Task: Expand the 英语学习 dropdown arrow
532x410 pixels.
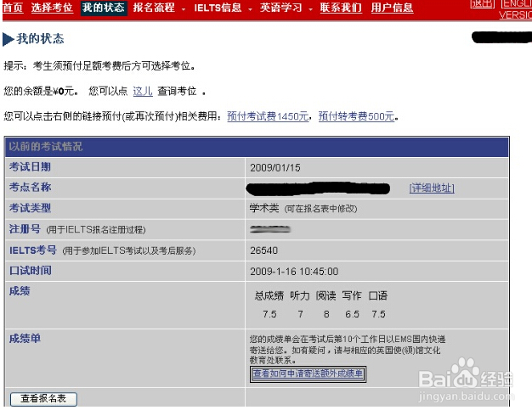Action: coord(310,9)
